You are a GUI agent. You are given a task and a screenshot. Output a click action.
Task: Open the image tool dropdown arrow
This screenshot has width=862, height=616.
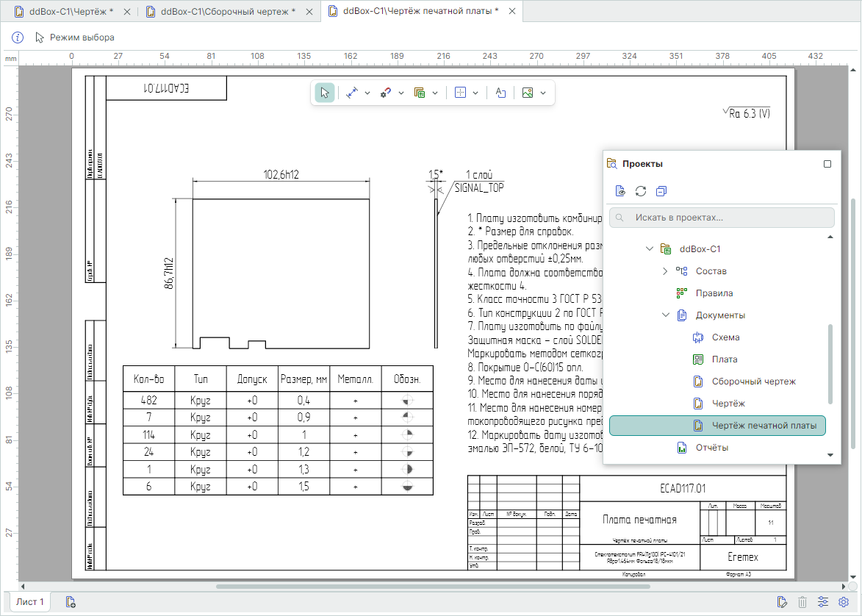tap(543, 93)
